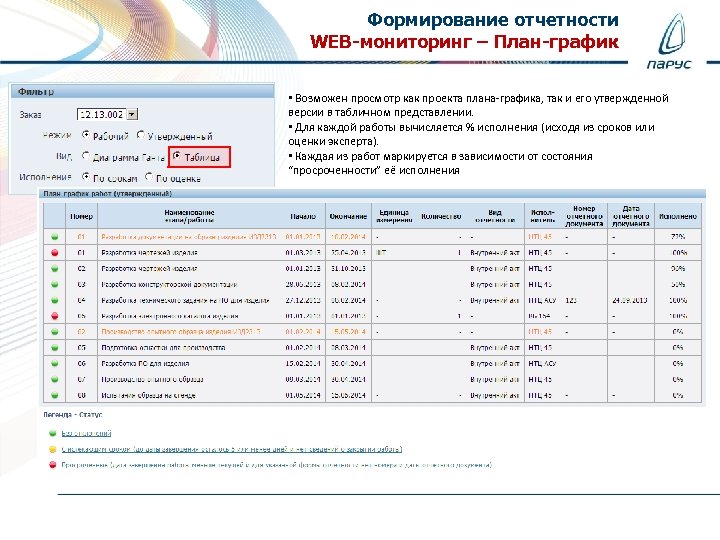Click green status icon of Подготовка оснастки row
The image size is (720, 540).
coord(55,348)
